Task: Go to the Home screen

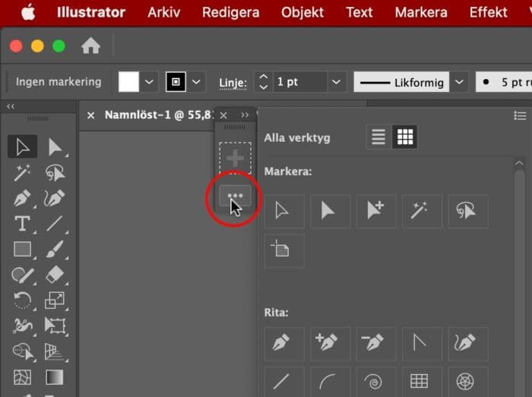Action: coord(90,46)
